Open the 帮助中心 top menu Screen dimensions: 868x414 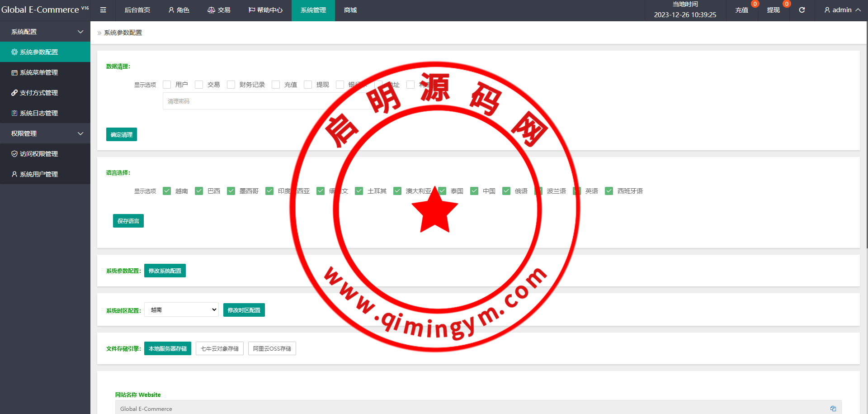pyautogui.click(x=266, y=10)
